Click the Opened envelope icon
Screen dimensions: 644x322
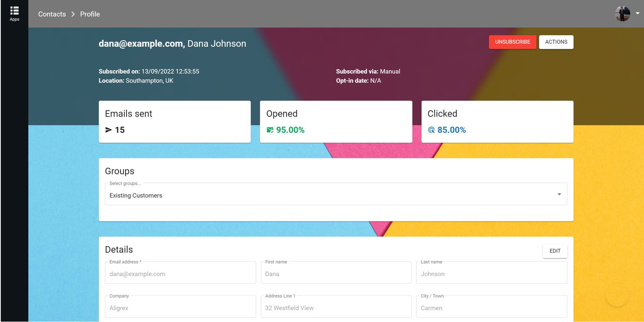point(270,130)
